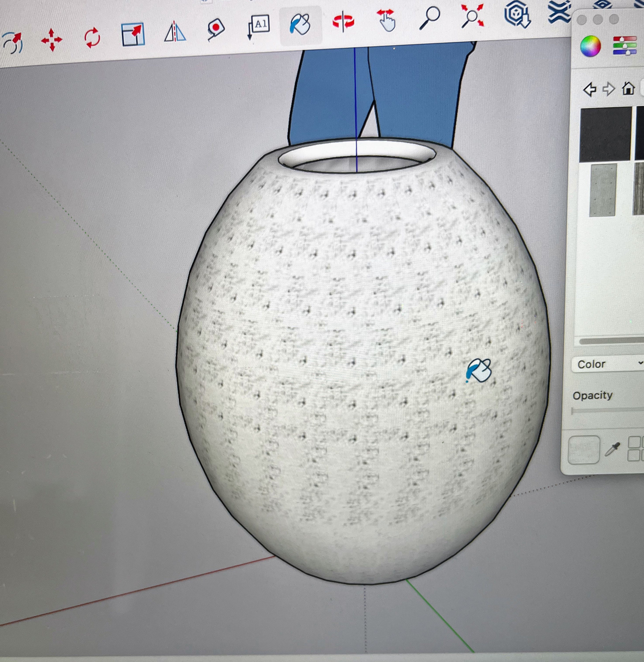644x662 pixels.
Task: Select the Move tool
Action: pyautogui.click(x=52, y=40)
